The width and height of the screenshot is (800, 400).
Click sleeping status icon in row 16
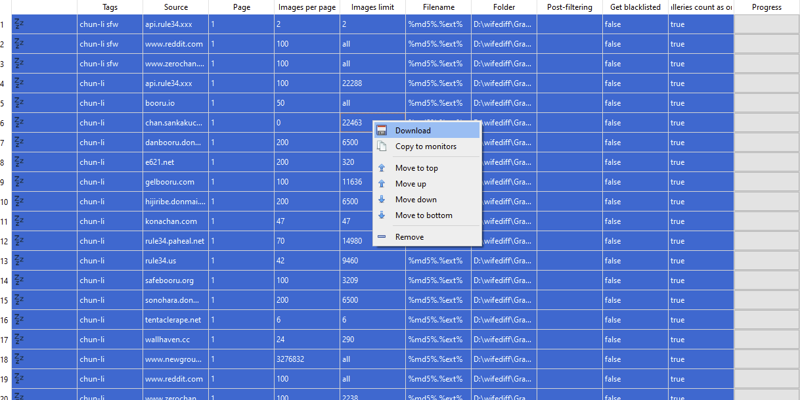tap(19, 319)
